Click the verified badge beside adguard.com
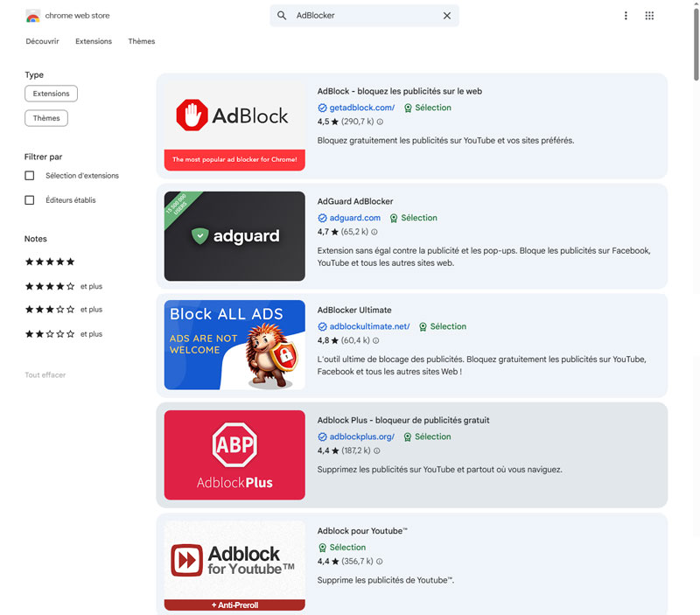 point(322,218)
